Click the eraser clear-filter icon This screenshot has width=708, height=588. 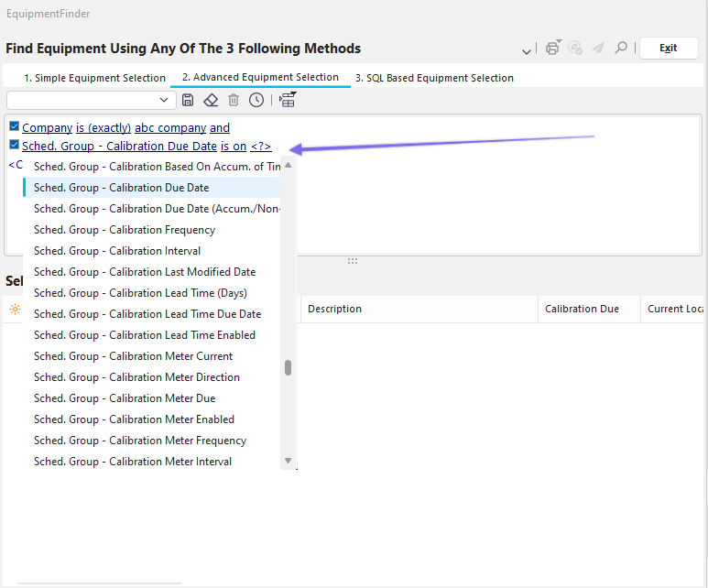click(211, 100)
